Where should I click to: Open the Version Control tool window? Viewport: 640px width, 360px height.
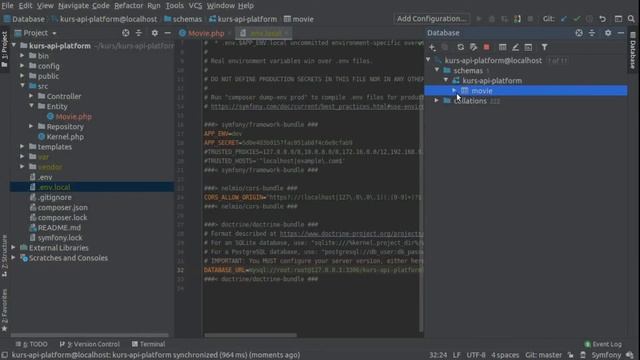[90, 344]
